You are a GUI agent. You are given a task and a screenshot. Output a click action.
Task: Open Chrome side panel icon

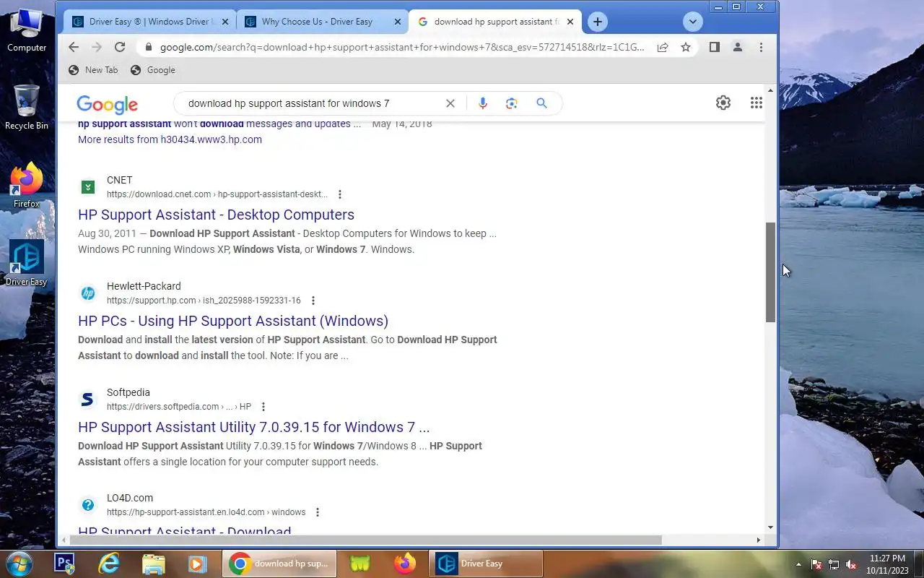click(714, 47)
